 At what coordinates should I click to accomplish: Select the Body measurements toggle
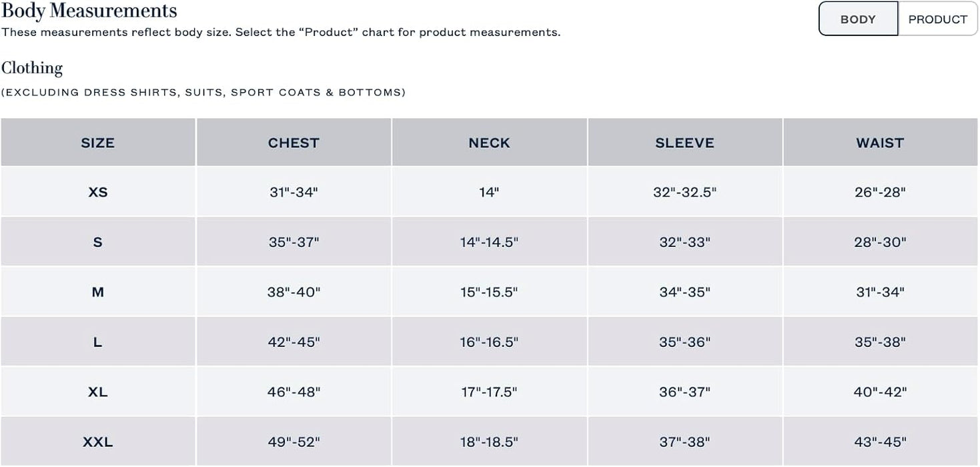coord(858,19)
